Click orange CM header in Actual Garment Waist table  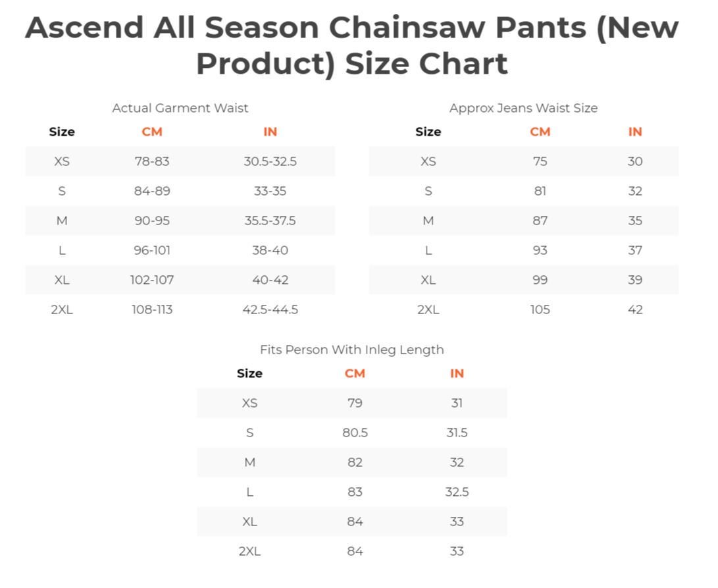pyautogui.click(x=152, y=132)
